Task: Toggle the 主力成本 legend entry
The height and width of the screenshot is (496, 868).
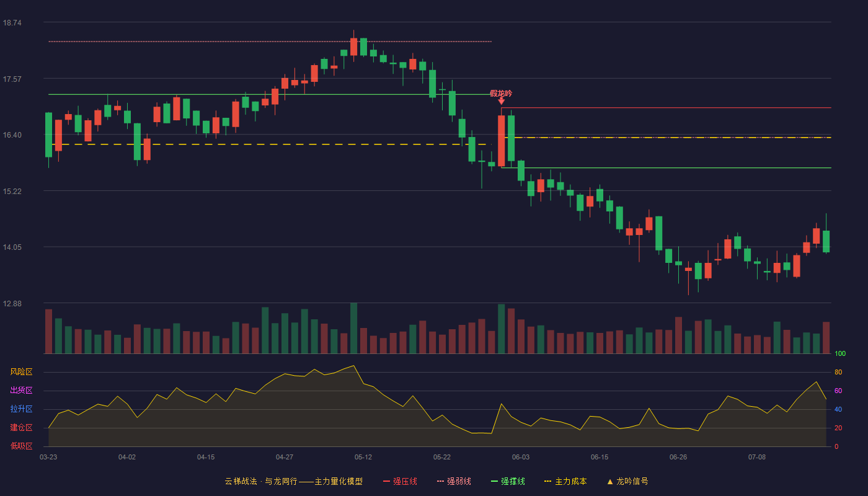Action: click(565, 481)
